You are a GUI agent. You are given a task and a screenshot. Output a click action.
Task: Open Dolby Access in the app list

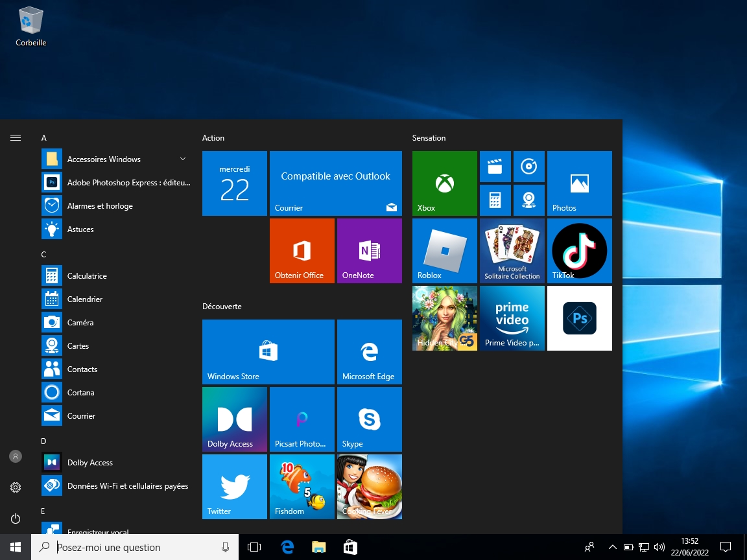pos(116,462)
